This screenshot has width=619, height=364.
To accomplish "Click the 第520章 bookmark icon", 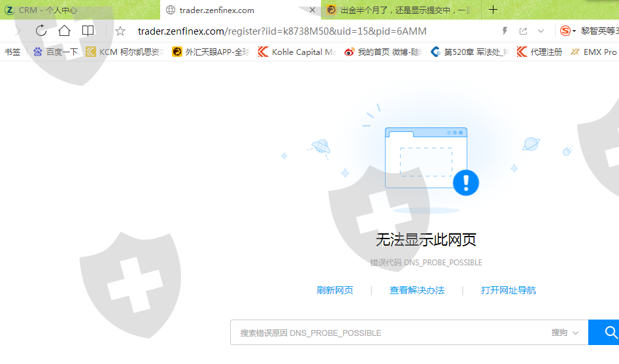I will pos(435,52).
